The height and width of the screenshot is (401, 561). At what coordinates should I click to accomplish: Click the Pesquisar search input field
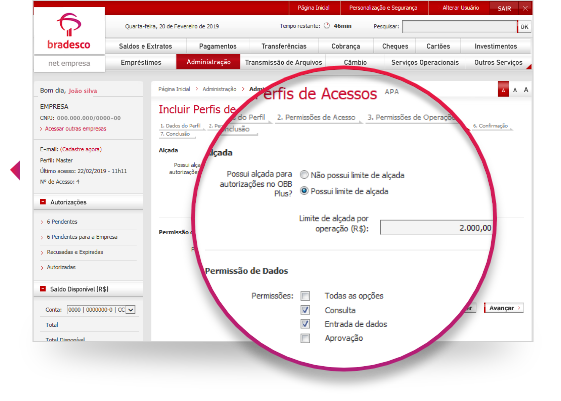coord(460,26)
